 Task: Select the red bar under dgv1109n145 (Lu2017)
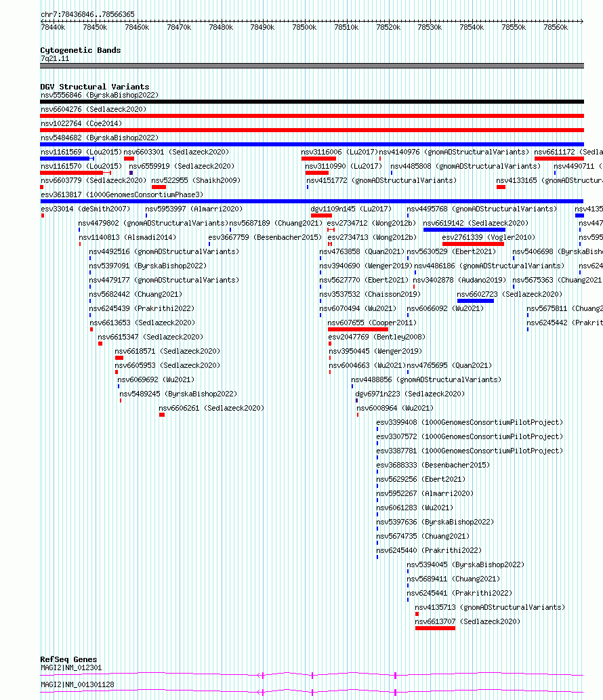[x=321, y=215]
